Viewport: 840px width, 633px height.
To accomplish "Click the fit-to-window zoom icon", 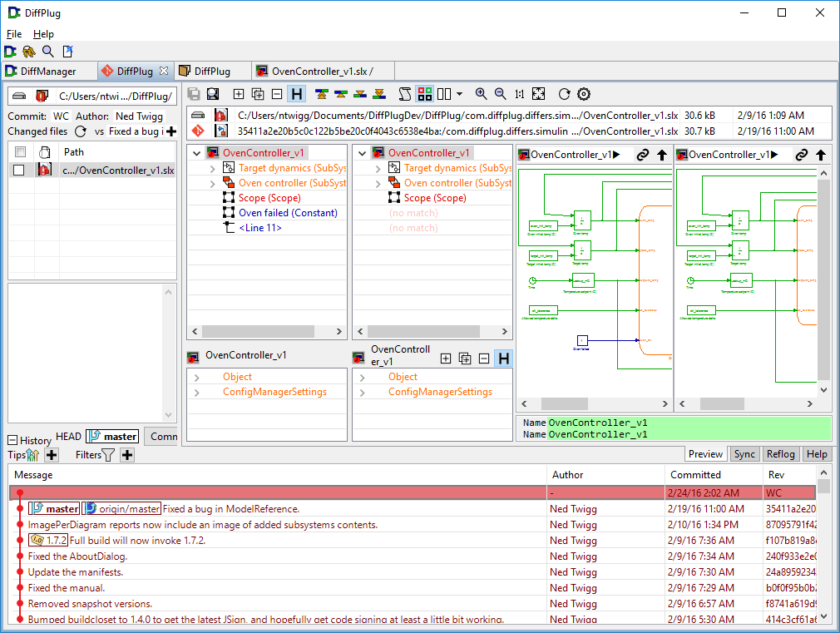I will [x=538, y=94].
